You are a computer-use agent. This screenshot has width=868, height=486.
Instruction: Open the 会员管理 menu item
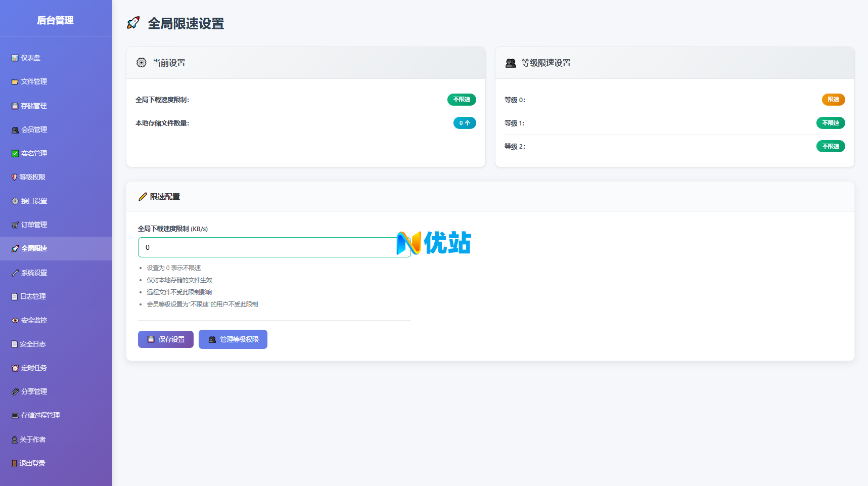point(33,129)
